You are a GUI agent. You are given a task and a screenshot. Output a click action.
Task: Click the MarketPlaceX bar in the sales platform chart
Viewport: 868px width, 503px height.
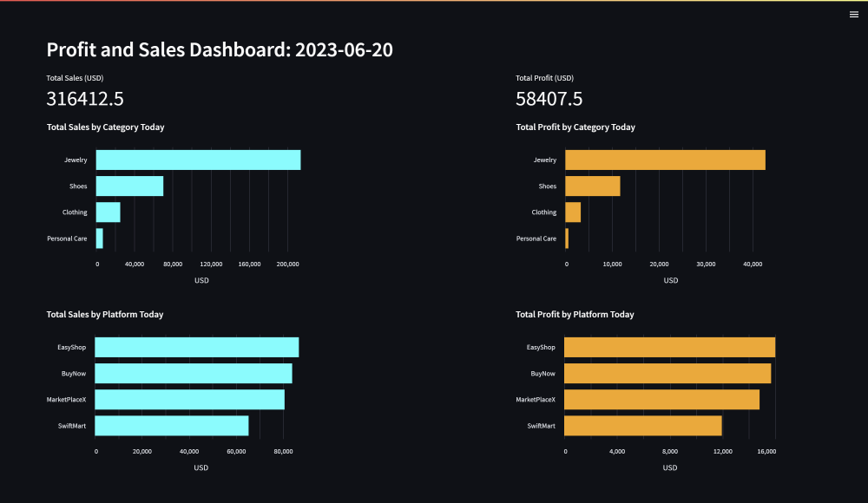189,400
